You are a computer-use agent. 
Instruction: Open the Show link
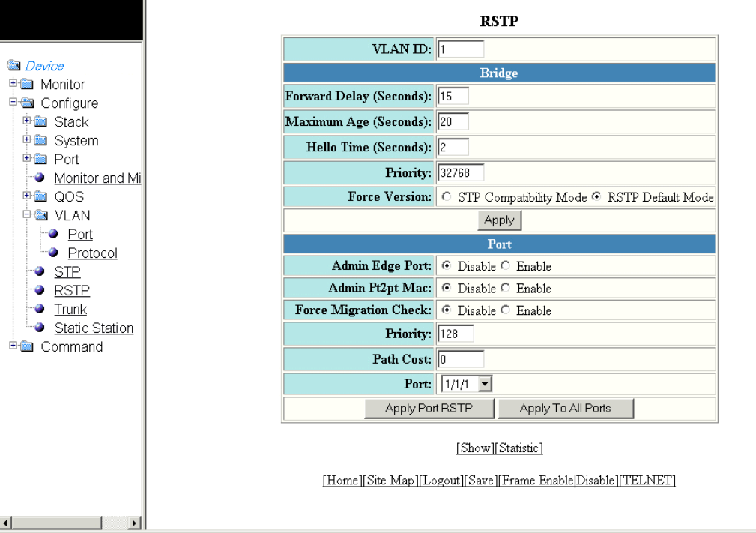coord(475,448)
